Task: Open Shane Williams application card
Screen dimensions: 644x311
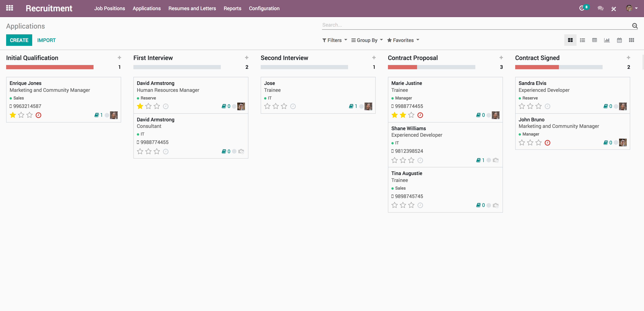Action: click(x=445, y=145)
